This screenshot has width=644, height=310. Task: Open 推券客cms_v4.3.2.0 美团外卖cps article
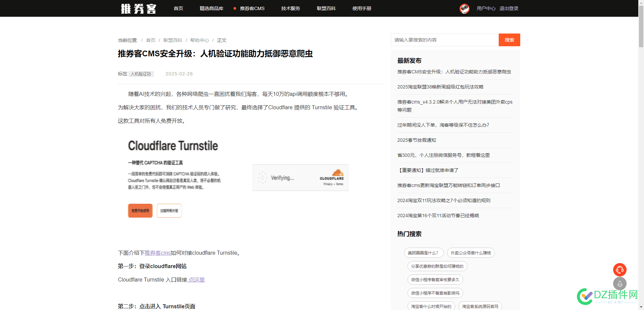(455, 106)
